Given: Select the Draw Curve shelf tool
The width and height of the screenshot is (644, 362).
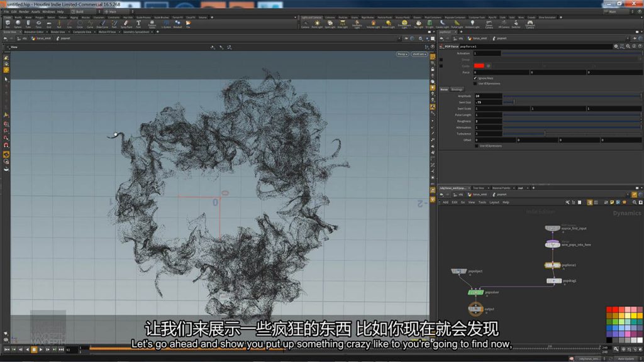Looking at the screenshot, I should 103,24.
